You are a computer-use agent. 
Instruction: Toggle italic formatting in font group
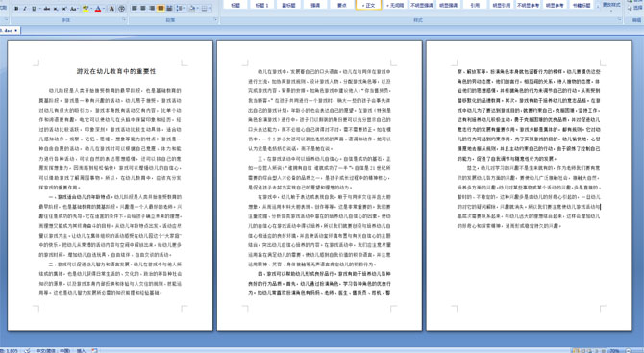[x=25, y=9]
